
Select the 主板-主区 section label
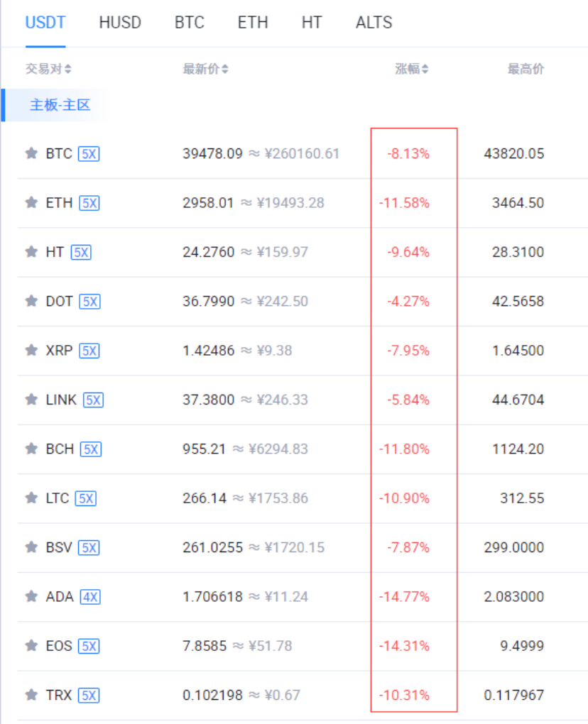pos(60,106)
